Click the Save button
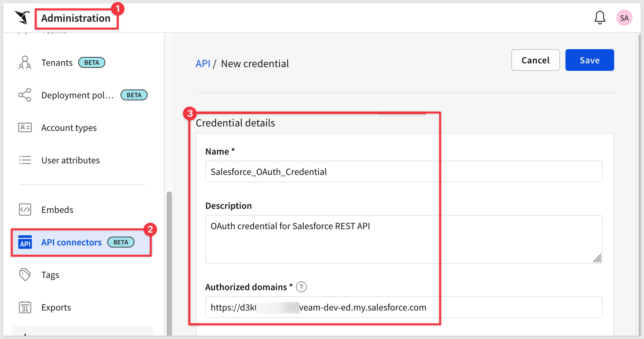 (589, 60)
